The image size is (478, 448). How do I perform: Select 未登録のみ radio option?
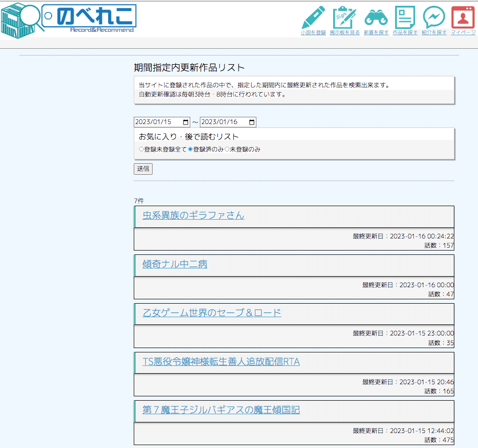tap(227, 149)
